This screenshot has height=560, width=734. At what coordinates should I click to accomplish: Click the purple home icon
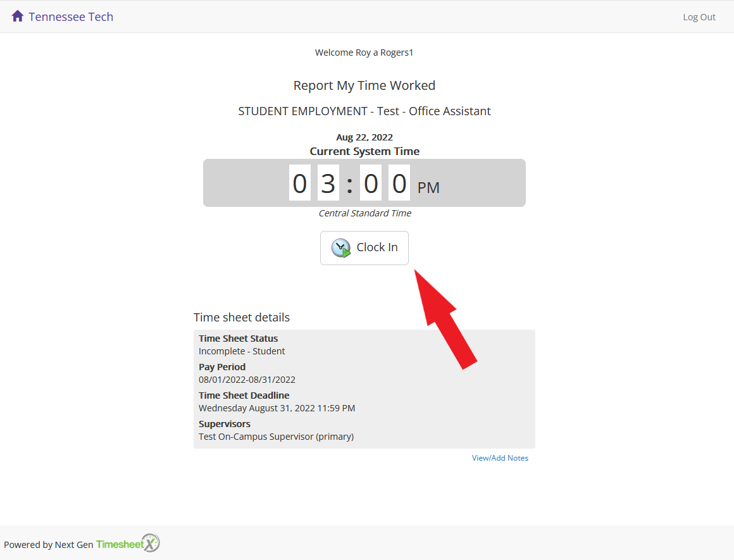18,16
